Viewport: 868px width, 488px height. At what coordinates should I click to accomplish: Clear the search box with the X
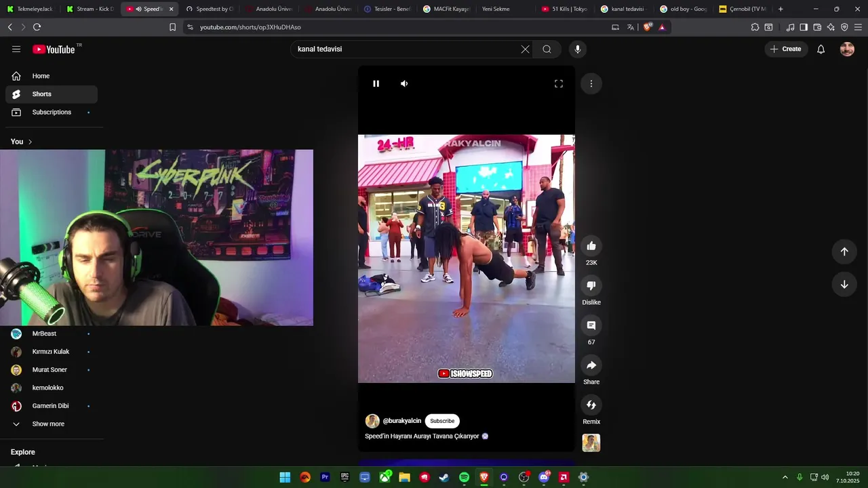coord(525,49)
